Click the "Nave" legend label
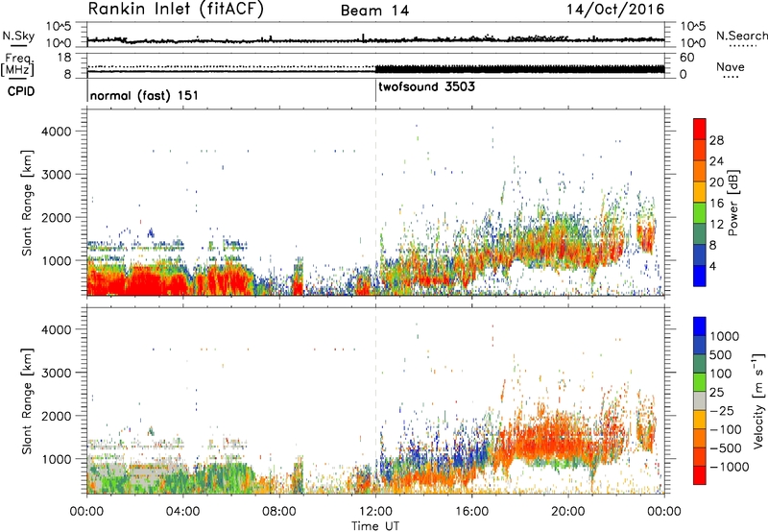 [731, 67]
